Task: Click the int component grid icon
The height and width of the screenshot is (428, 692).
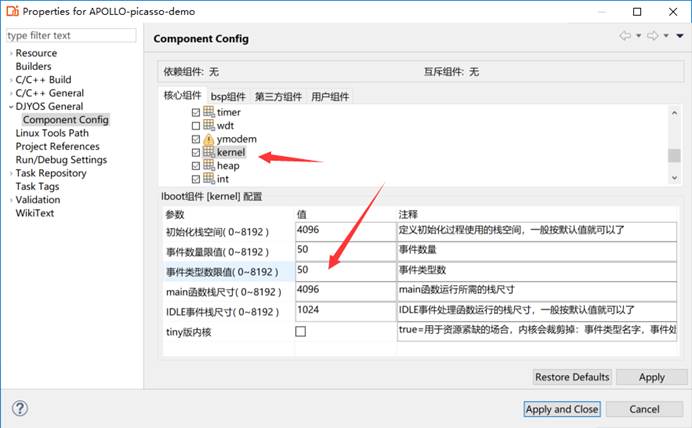Action: [x=209, y=178]
